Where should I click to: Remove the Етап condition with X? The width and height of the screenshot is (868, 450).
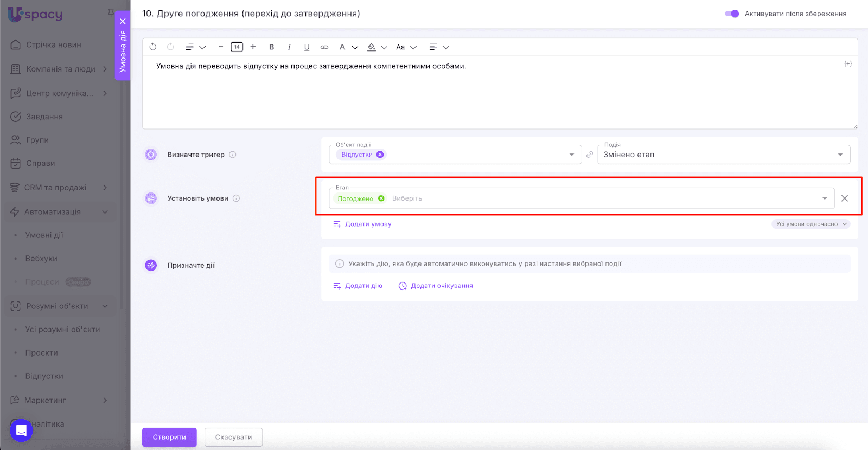point(844,198)
